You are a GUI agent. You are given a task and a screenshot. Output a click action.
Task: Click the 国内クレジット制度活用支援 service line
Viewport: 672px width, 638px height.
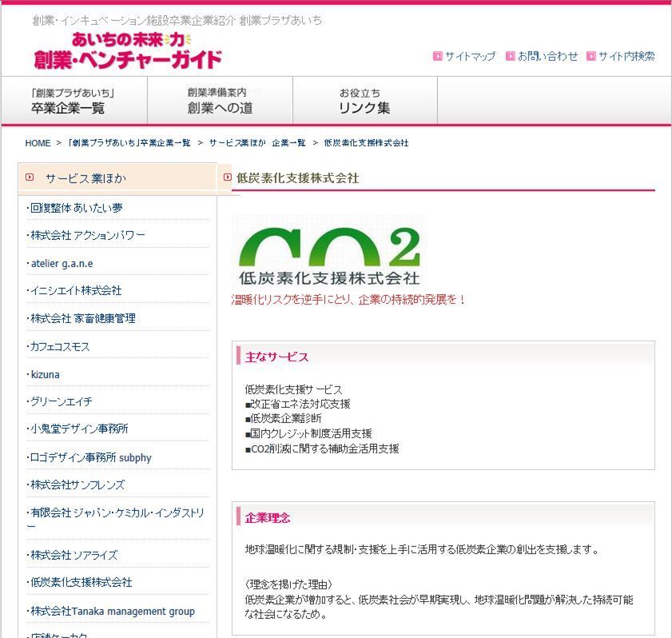(308, 433)
